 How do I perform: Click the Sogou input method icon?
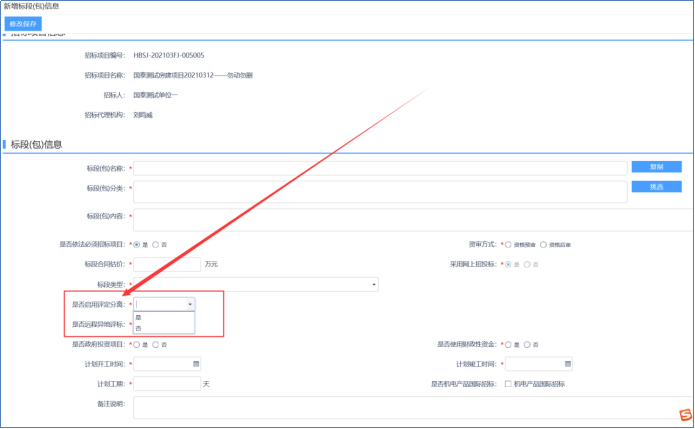pyautogui.click(x=684, y=415)
